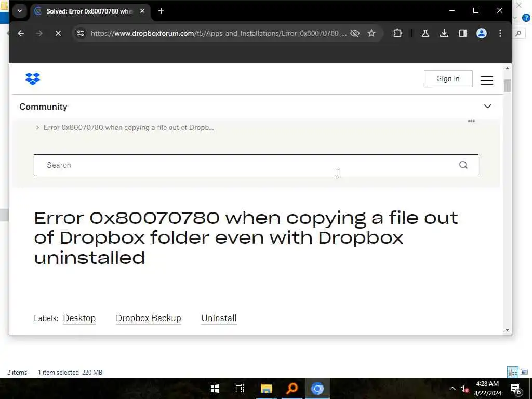Open the Extensions puzzle icon
This screenshot has width=532, height=399.
(x=397, y=33)
